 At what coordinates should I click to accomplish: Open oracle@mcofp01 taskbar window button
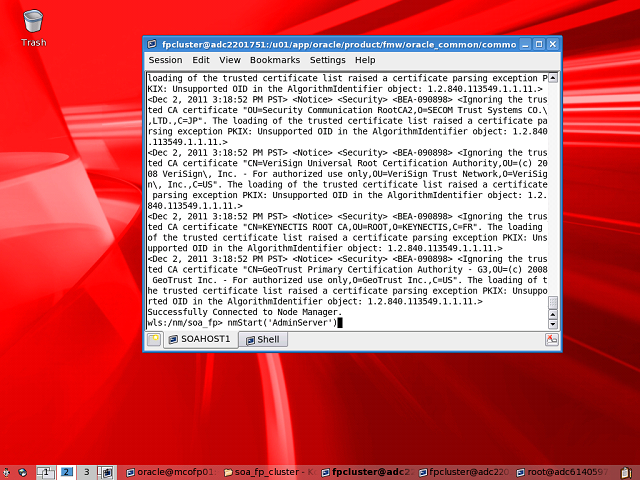168,471
